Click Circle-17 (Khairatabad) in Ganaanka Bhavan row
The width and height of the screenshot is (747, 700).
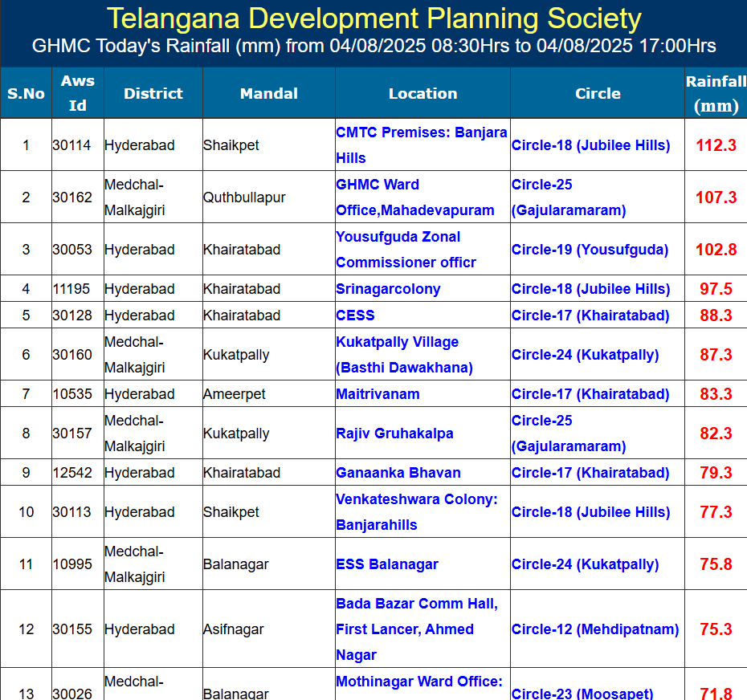pos(590,472)
